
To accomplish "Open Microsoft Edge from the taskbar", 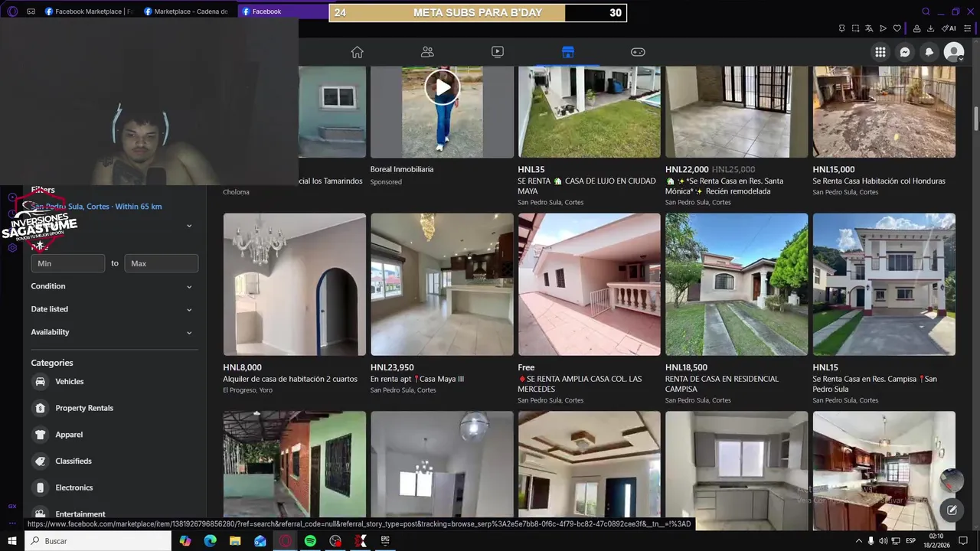I will point(210,541).
